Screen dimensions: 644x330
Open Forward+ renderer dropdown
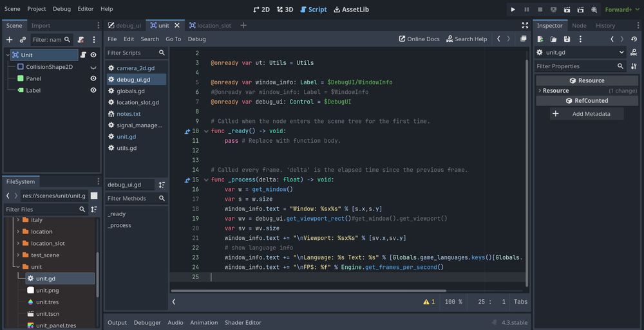pos(622,10)
